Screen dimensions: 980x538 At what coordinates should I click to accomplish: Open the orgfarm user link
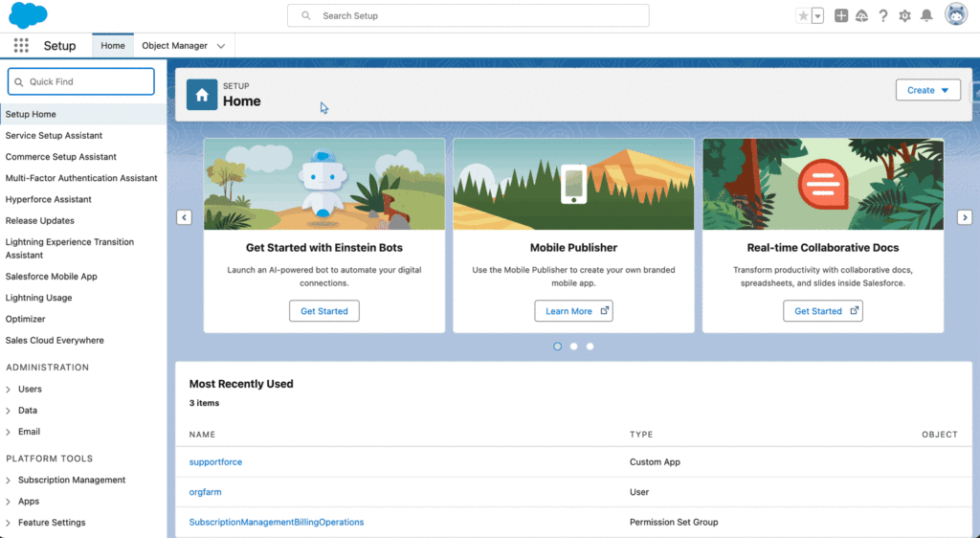click(205, 492)
